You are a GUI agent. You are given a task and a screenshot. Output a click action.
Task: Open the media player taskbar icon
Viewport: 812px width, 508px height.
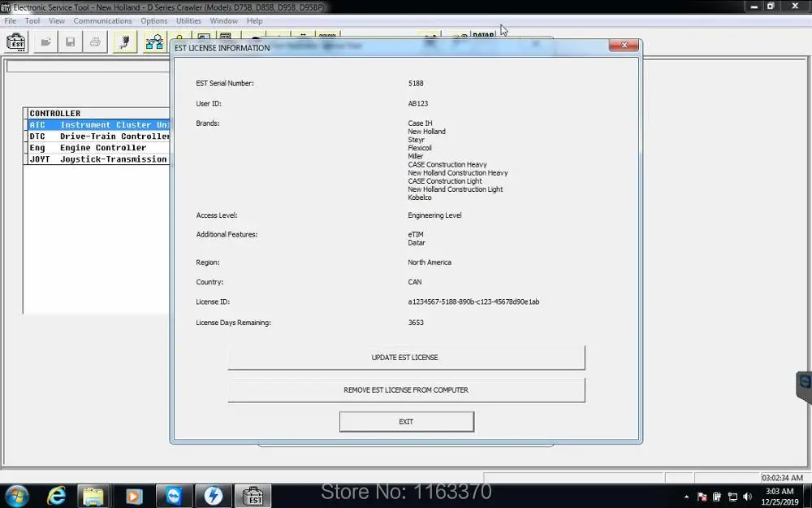(134, 496)
